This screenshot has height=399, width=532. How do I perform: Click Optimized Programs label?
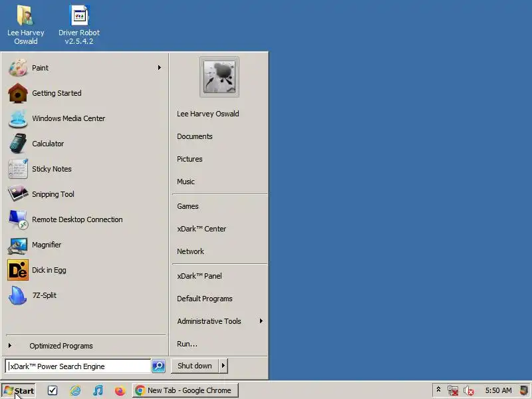click(61, 346)
